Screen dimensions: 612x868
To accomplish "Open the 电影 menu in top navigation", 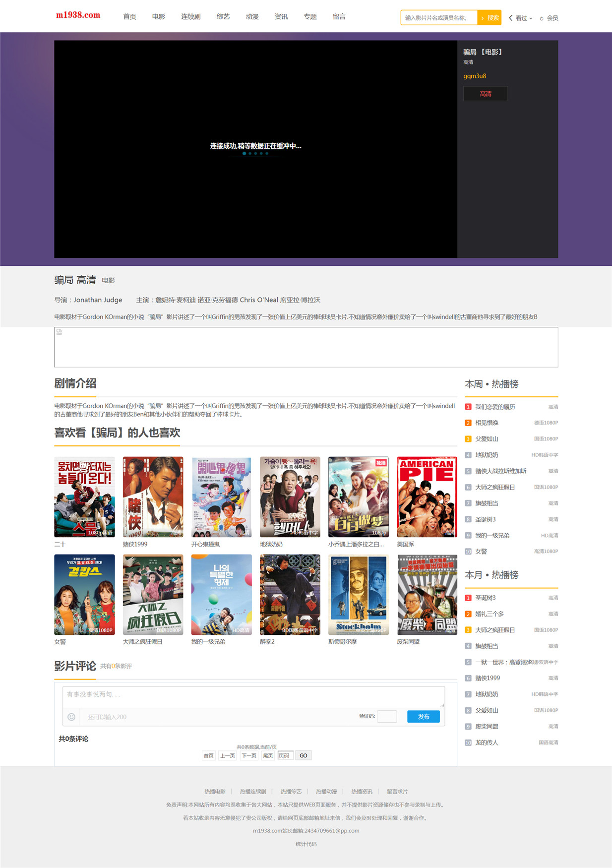I will (x=159, y=16).
